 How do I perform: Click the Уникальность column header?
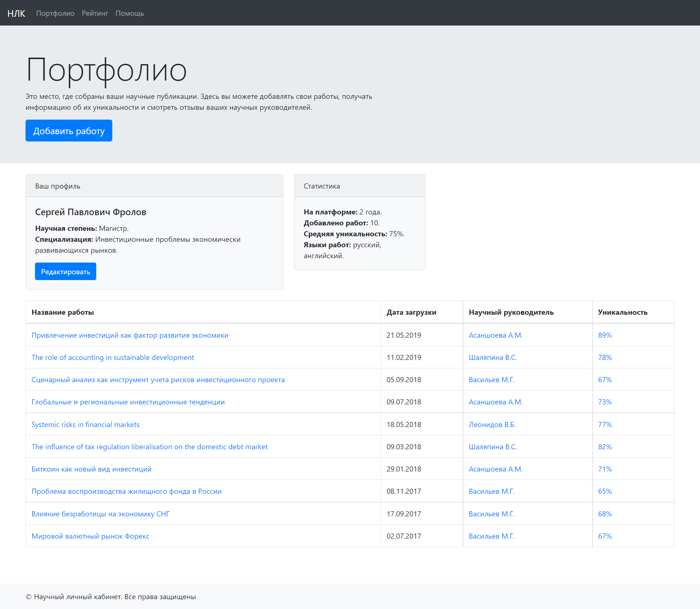pyautogui.click(x=622, y=312)
